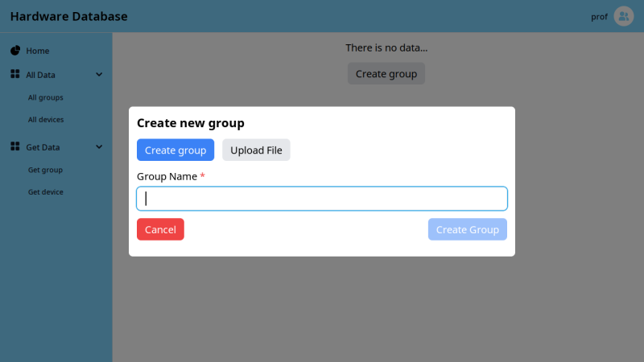The height and width of the screenshot is (362, 644).
Task: Click the 'There is no data...' text
Action: pos(386,47)
